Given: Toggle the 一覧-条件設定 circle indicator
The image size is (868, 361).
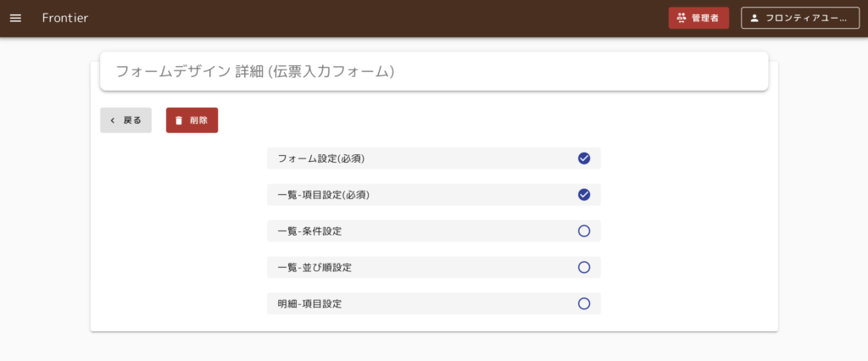Looking at the screenshot, I should 583,230.
